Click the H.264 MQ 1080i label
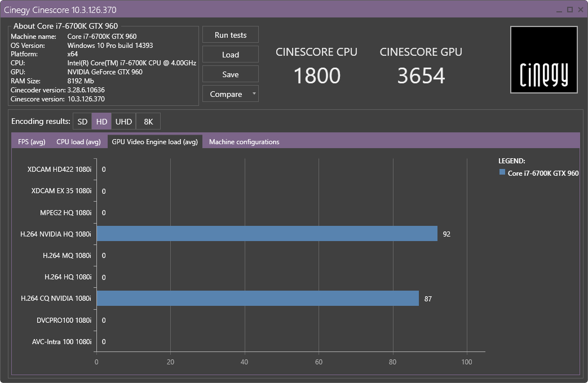 point(67,256)
